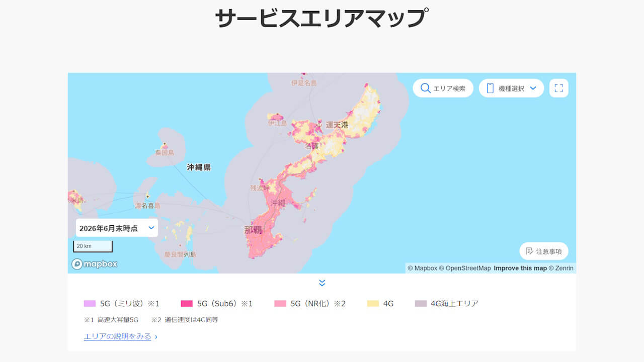Image resolution: width=644 pixels, height=362 pixels.
Task: Click the サービスエリアマップ page heading
Action: [x=322, y=18]
